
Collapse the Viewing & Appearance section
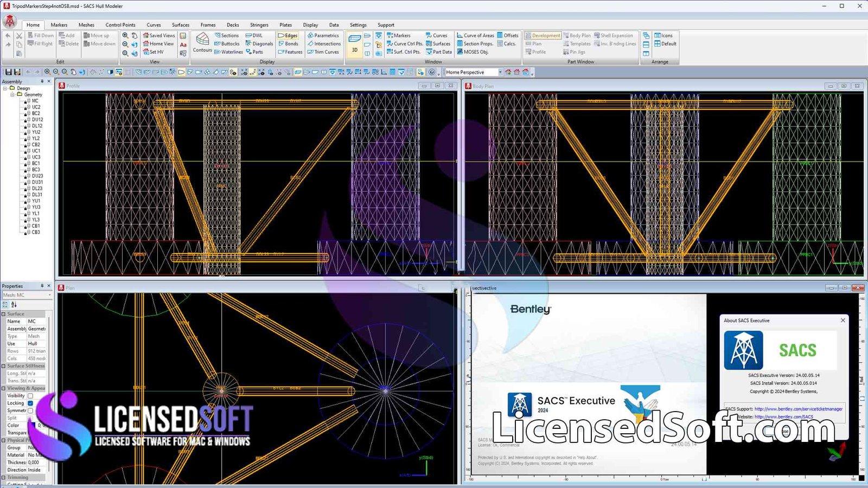[3, 388]
